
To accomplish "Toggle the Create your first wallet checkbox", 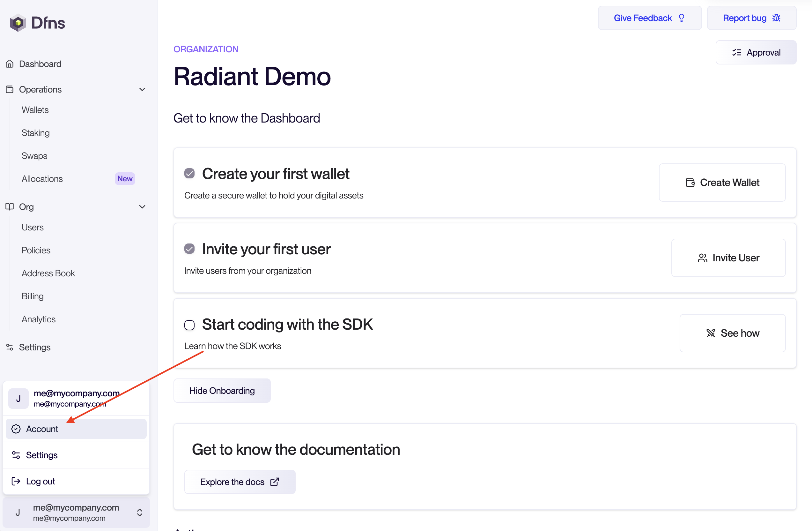I will click(x=189, y=174).
